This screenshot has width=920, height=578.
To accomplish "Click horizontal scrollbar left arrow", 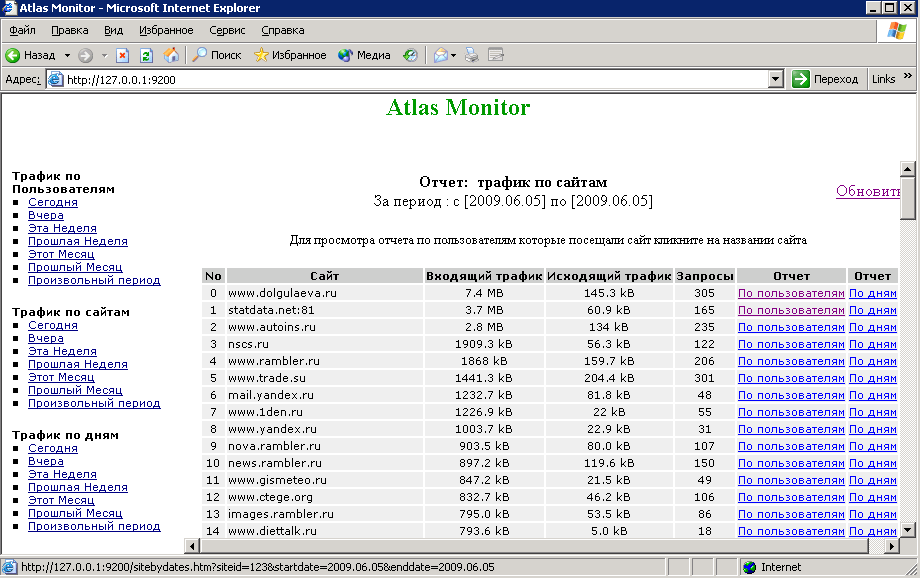I will 192,546.
